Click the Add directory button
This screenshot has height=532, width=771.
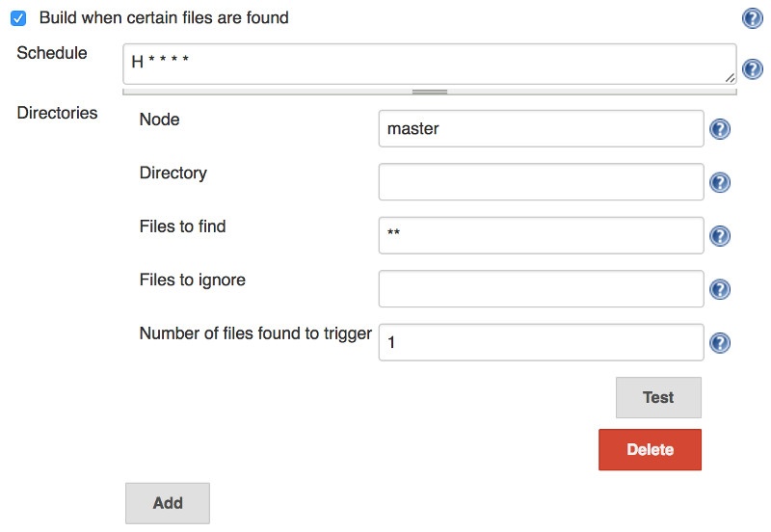pyautogui.click(x=168, y=503)
